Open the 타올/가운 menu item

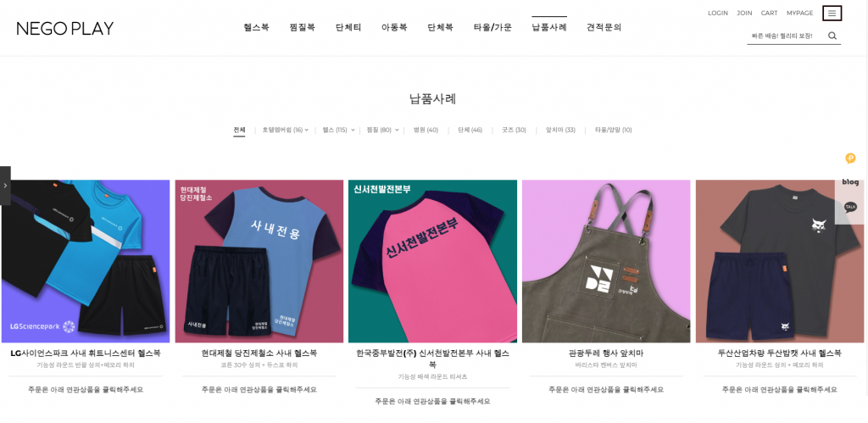[x=492, y=27]
